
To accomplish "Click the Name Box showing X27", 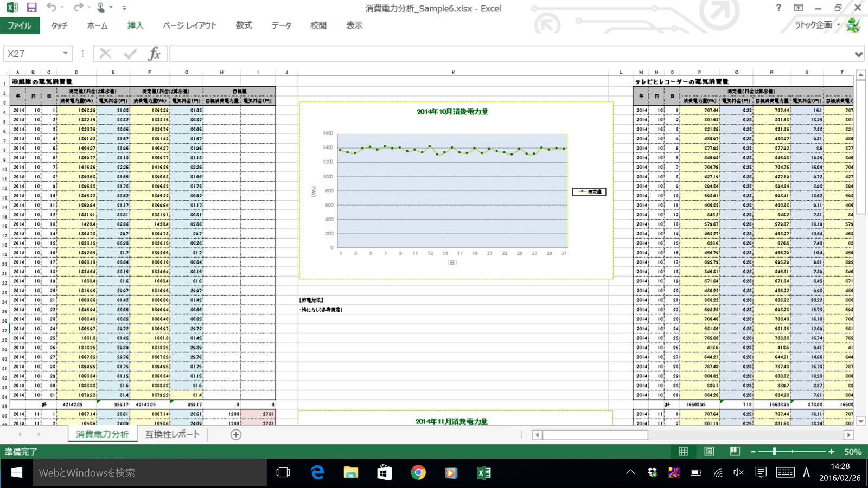I will click(31, 54).
